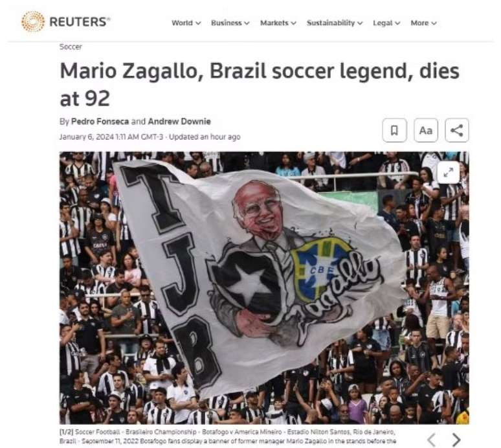
Task: Click the Mario Zagallo headline text
Action: [x=260, y=84]
